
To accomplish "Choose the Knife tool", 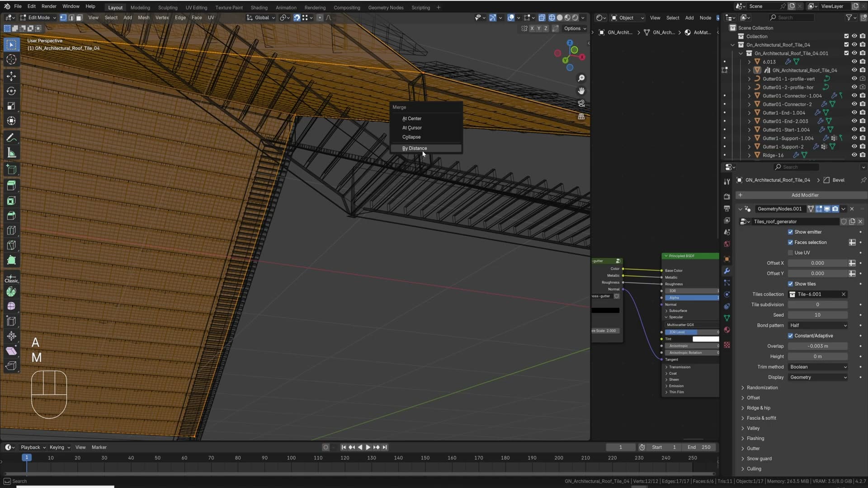I will (x=11, y=245).
